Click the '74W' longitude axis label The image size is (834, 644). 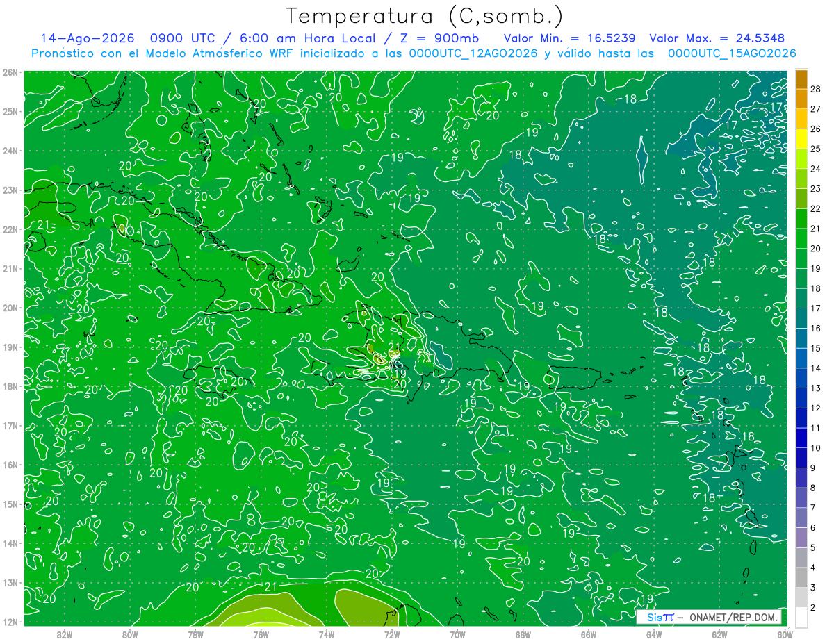327,634
